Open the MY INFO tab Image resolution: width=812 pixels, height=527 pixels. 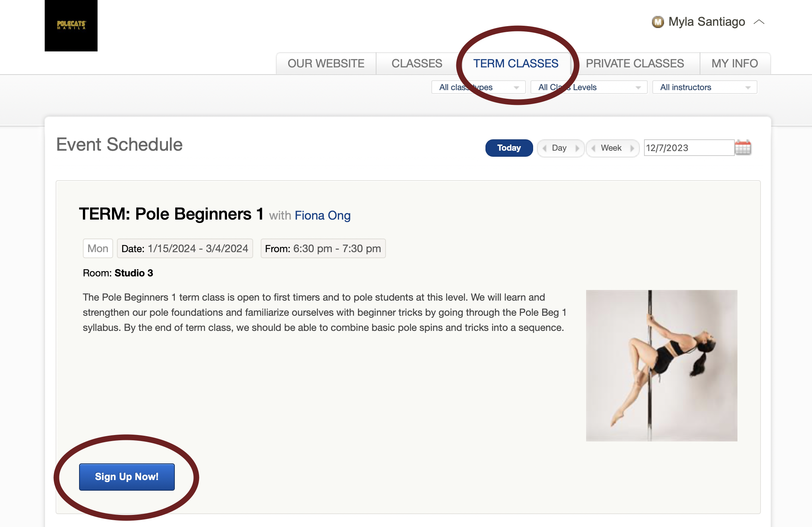734,64
